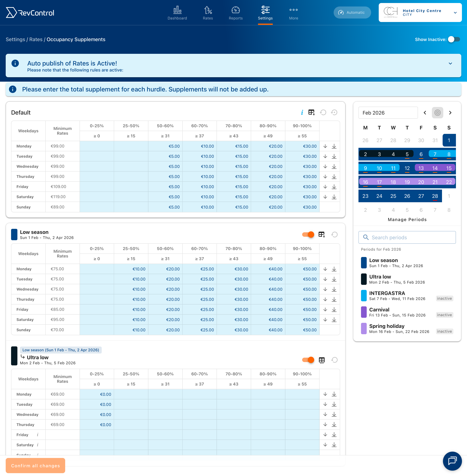Click the restore history icon in Default header
Image resolution: width=467 pixels, height=476 pixels.
tap(334, 112)
